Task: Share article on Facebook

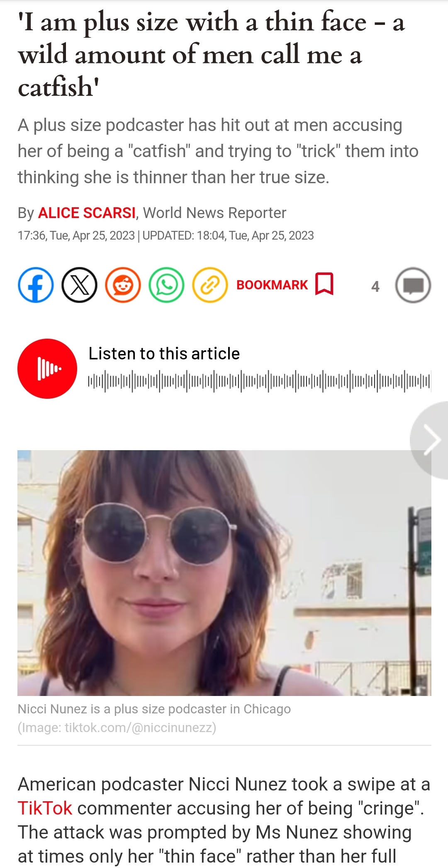Action: pyautogui.click(x=36, y=285)
